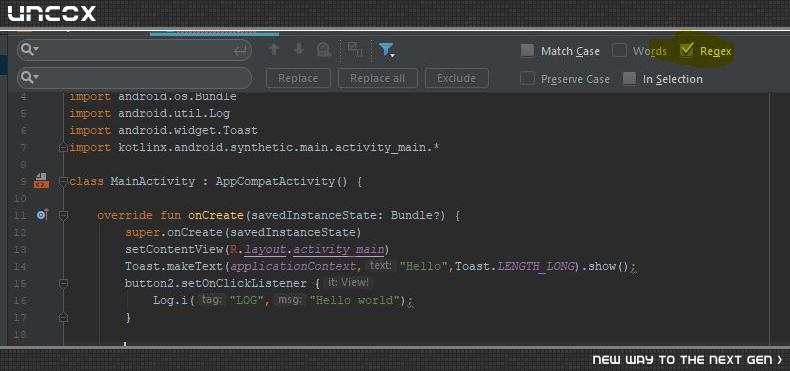Jump to next occurrence with down arrow
Viewport: 790px width, 371px height.
click(299, 49)
